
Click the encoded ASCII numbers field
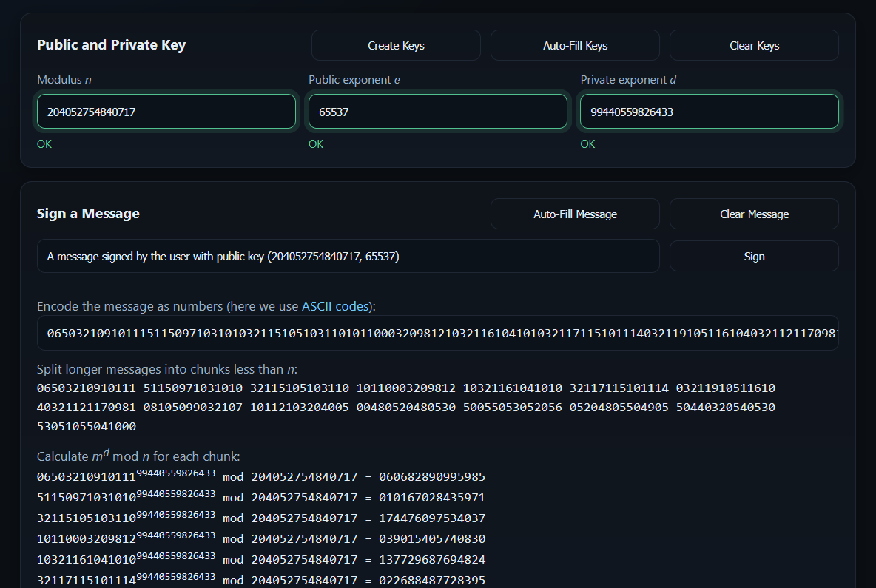(x=437, y=334)
